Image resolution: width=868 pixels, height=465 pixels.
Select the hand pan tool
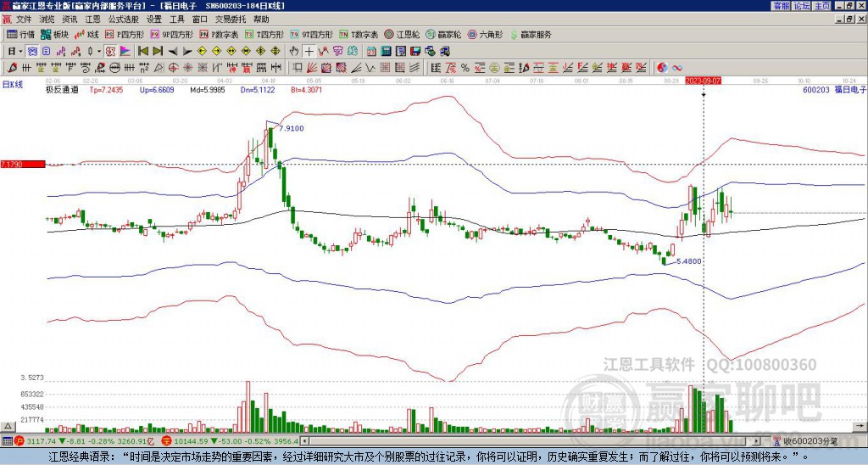pos(294,52)
